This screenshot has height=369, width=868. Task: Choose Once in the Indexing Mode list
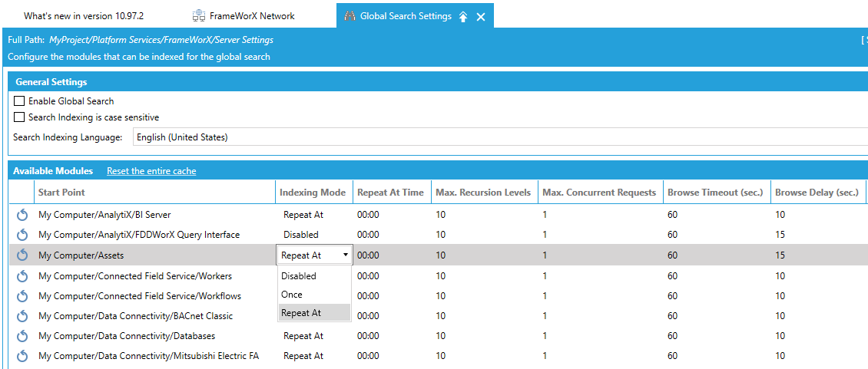pyautogui.click(x=292, y=295)
